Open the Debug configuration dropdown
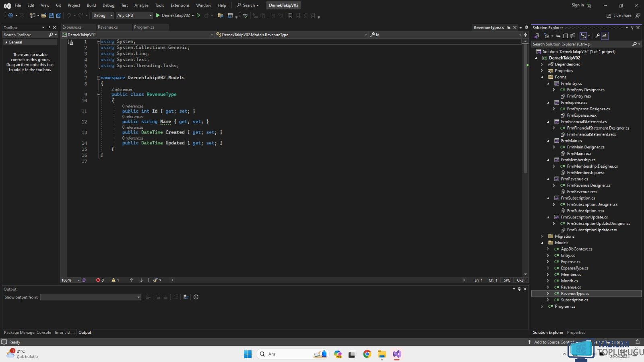644x362 pixels. (x=103, y=15)
